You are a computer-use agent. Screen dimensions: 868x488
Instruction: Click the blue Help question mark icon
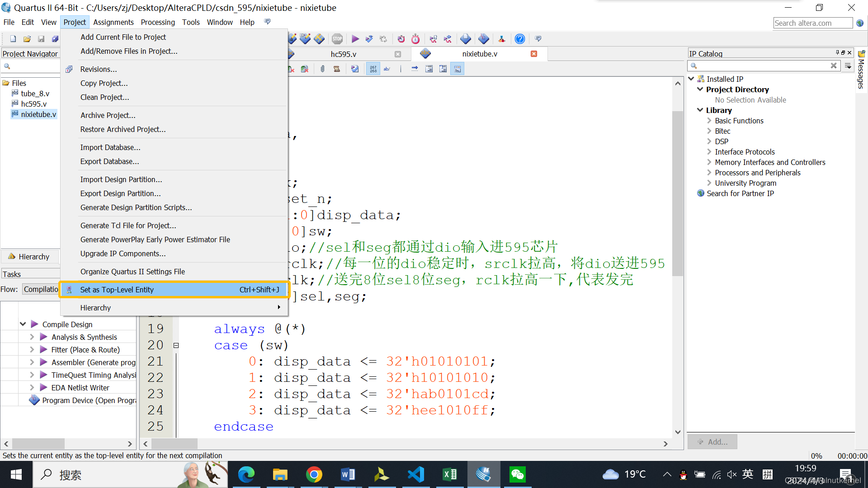point(520,39)
